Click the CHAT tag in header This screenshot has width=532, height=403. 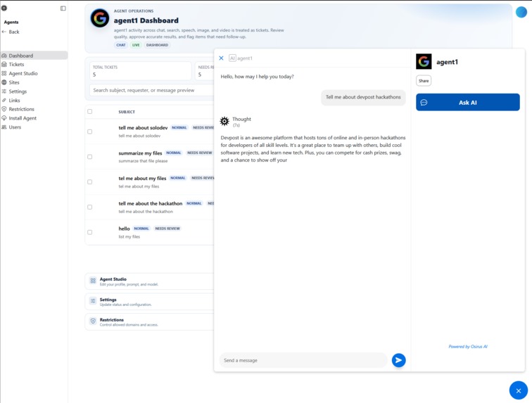[121, 45]
